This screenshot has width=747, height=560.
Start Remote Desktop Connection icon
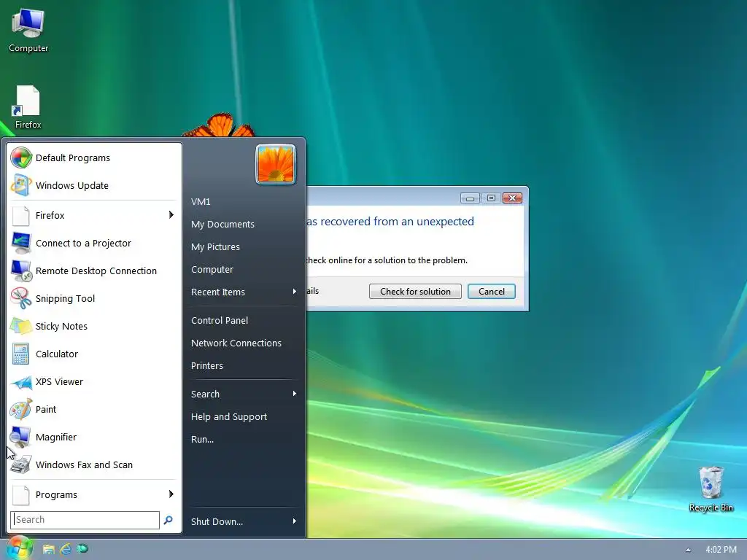click(21, 271)
